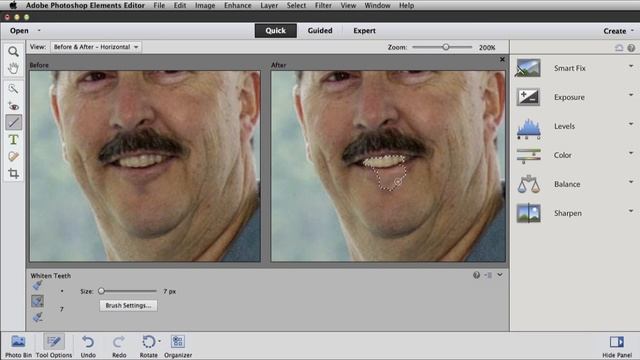
Task: Select the Quick Selection tool
Action: (13, 89)
